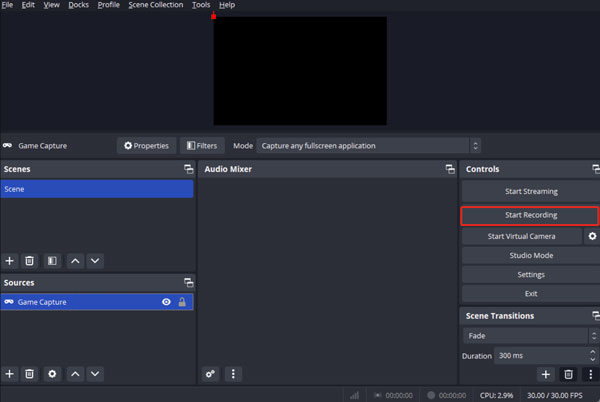This screenshot has height=402, width=600.
Task: Move source up arrow in Sources panel
Action: [75, 374]
